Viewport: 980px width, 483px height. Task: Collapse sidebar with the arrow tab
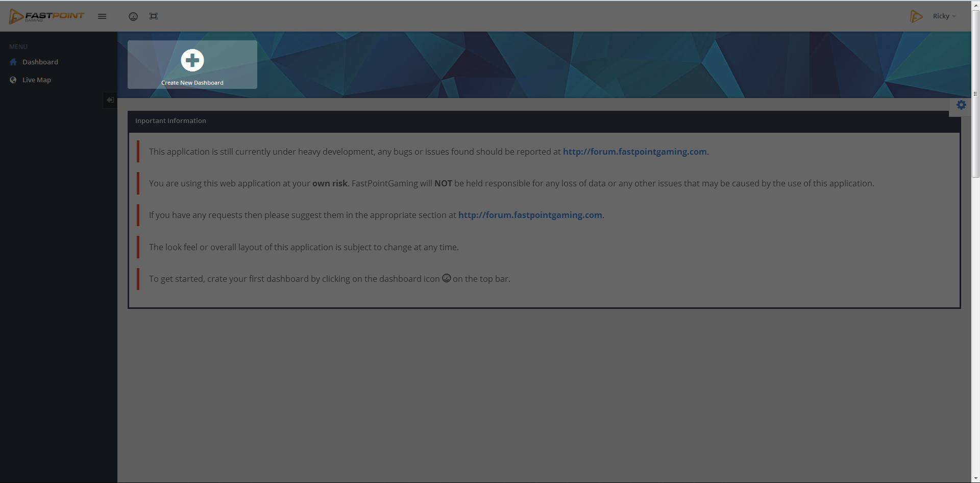coord(110,100)
